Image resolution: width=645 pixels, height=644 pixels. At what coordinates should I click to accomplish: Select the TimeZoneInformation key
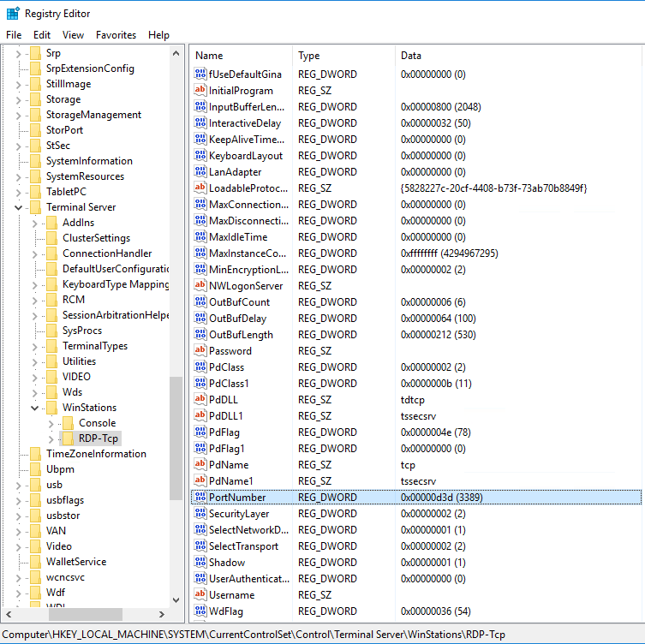pyautogui.click(x=96, y=454)
